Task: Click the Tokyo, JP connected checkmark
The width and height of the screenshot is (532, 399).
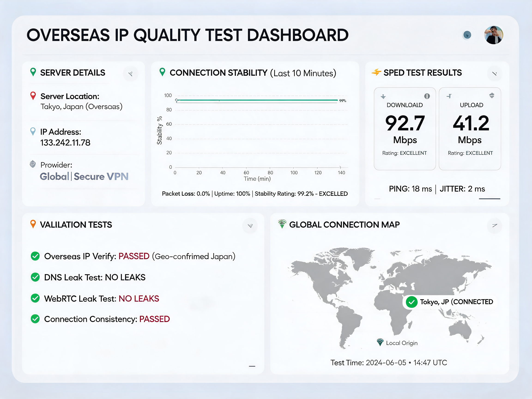Action: click(x=411, y=302)
